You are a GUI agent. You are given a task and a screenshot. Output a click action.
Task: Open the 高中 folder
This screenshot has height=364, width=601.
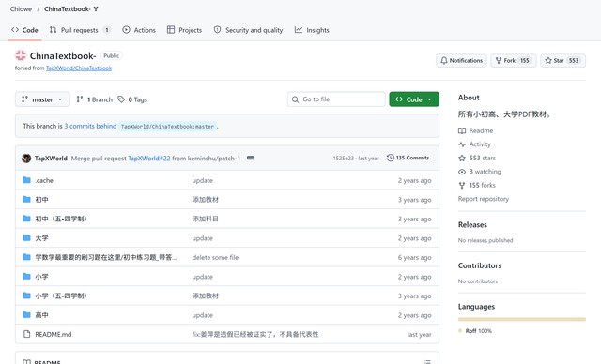pyautogui.click(x=41, y=315)
